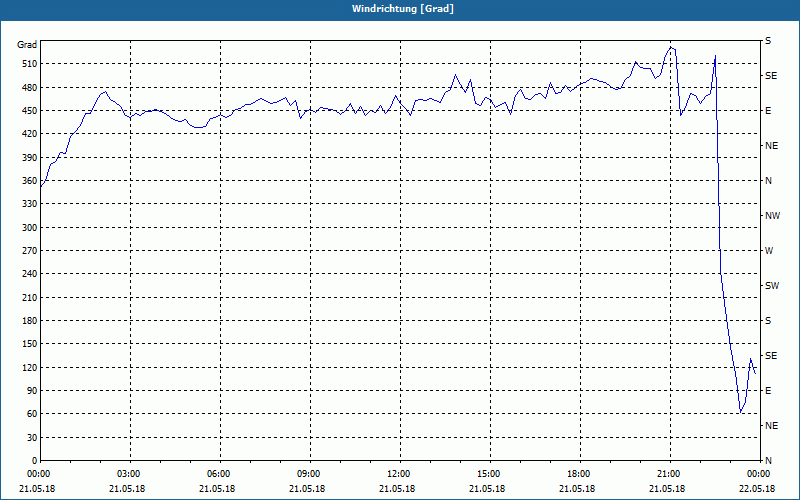Click the 90 y-axis value

tap(32, 391)
